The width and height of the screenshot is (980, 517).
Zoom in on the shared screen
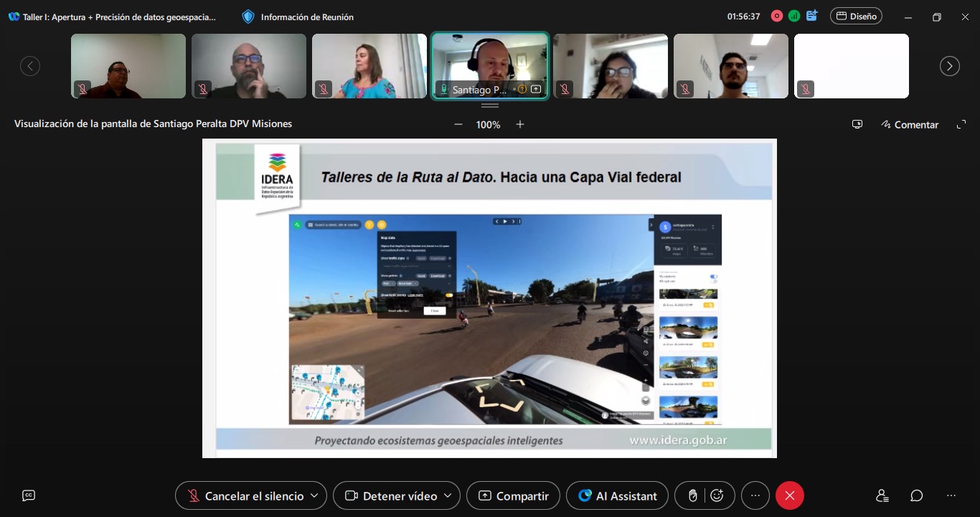(520, 124)
